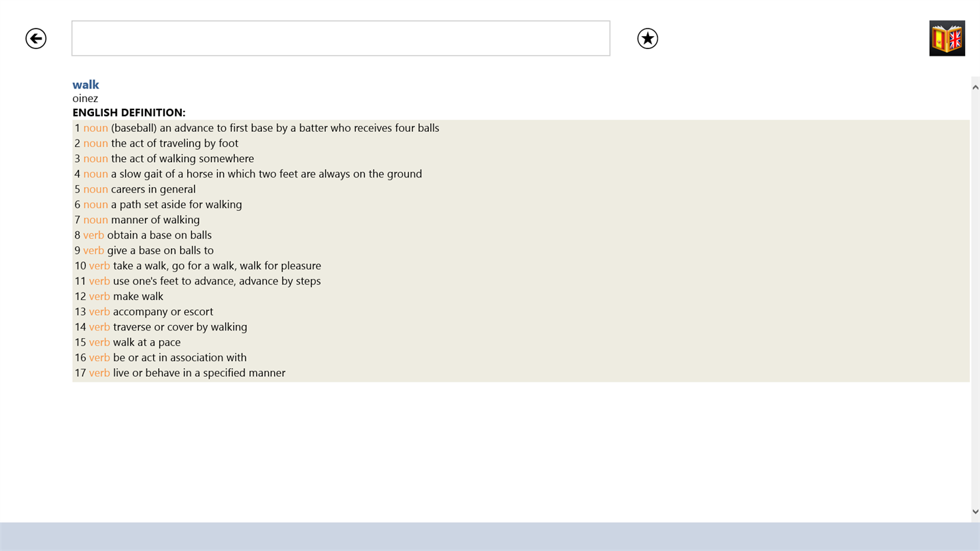The width and height of the screenshot is (980, 551).
Task: Click the back arrow button
Action: coord(36,39)
